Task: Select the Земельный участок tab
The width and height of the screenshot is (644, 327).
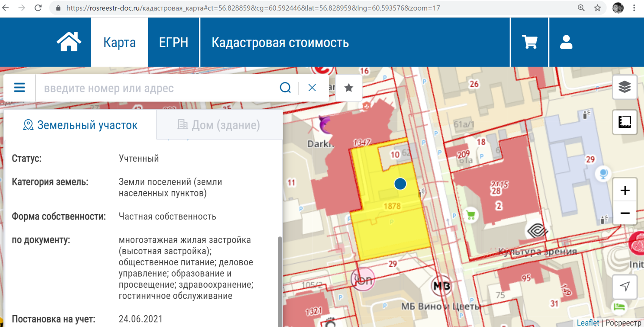Action: (x=80, y=125)
